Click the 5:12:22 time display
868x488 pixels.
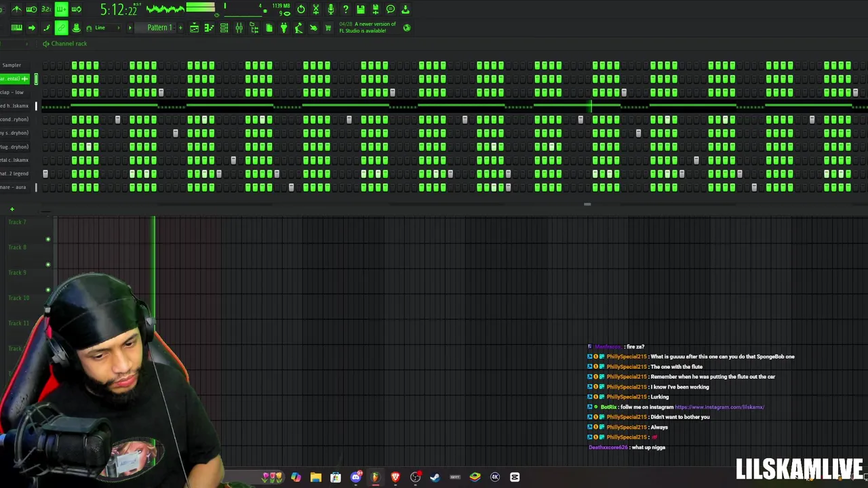coord(119,9)
